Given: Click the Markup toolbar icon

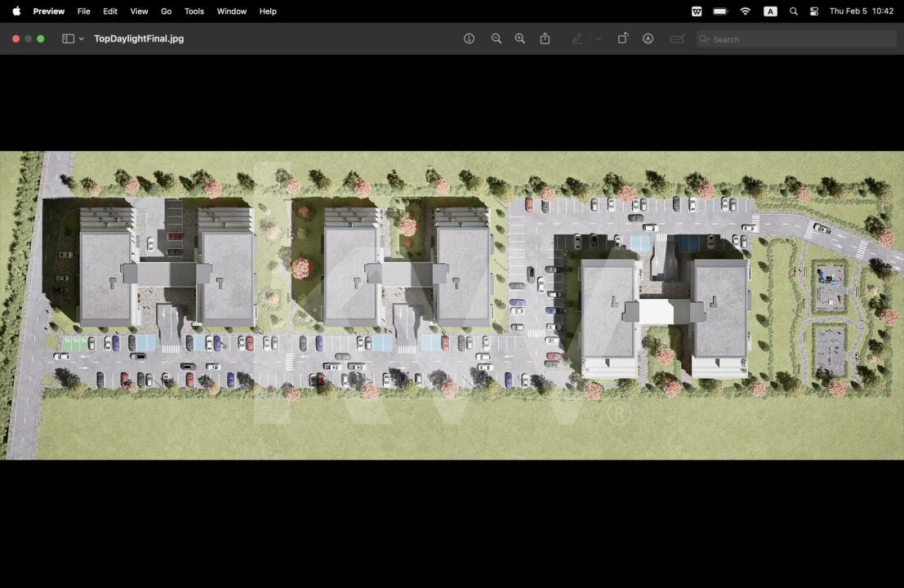Looking at the screenshot, I should coord(648,38).
